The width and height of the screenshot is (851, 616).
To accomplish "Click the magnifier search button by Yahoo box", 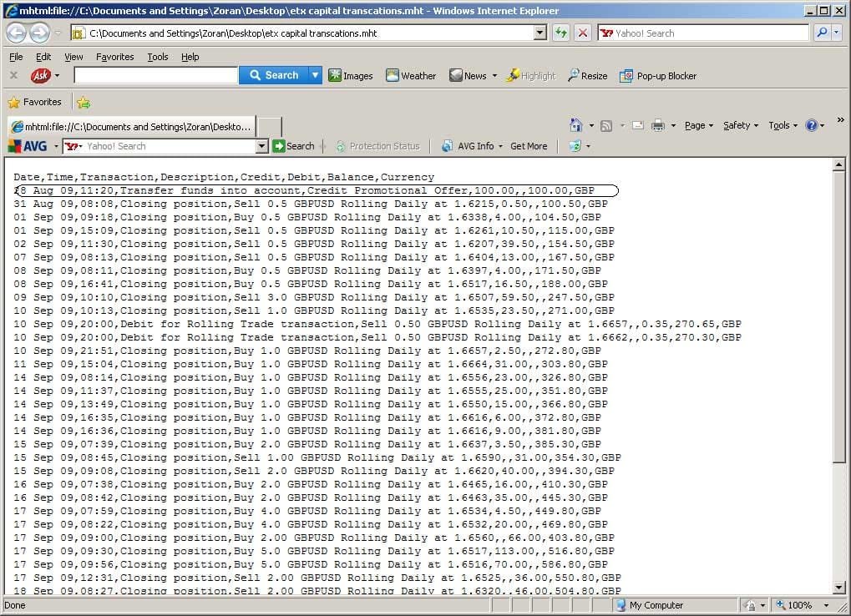I will pos(823,33).
